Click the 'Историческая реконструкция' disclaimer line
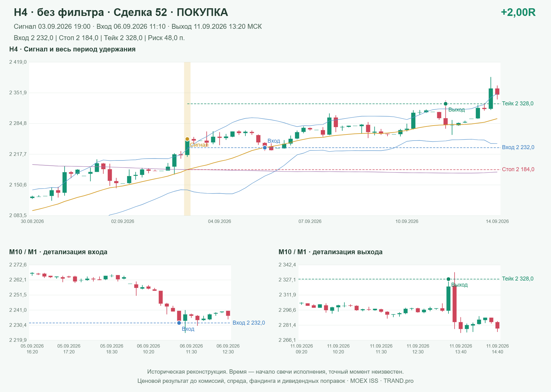Image resolution: width=551 pixels, height=392 pixels. 275,372
